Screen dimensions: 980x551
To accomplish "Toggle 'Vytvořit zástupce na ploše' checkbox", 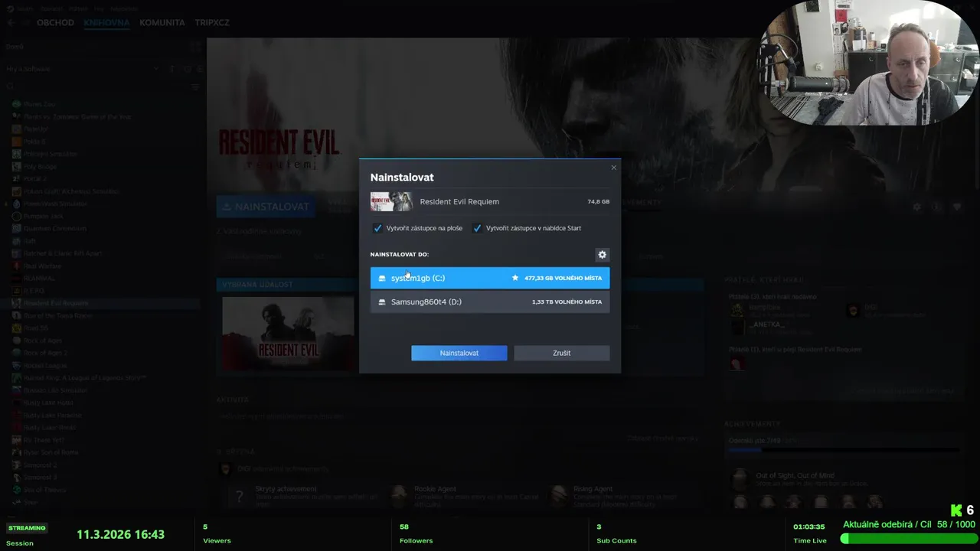I will click(x=377, y=228).
